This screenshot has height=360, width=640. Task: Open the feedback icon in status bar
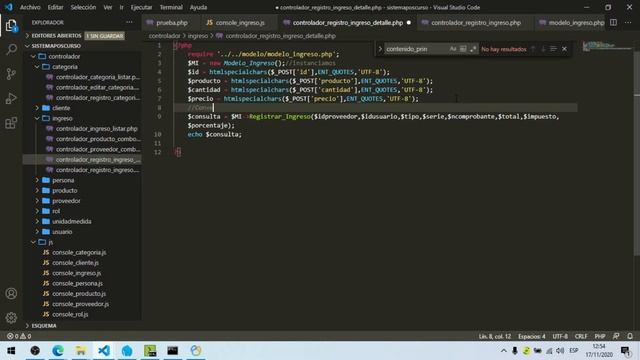(616, 336)
